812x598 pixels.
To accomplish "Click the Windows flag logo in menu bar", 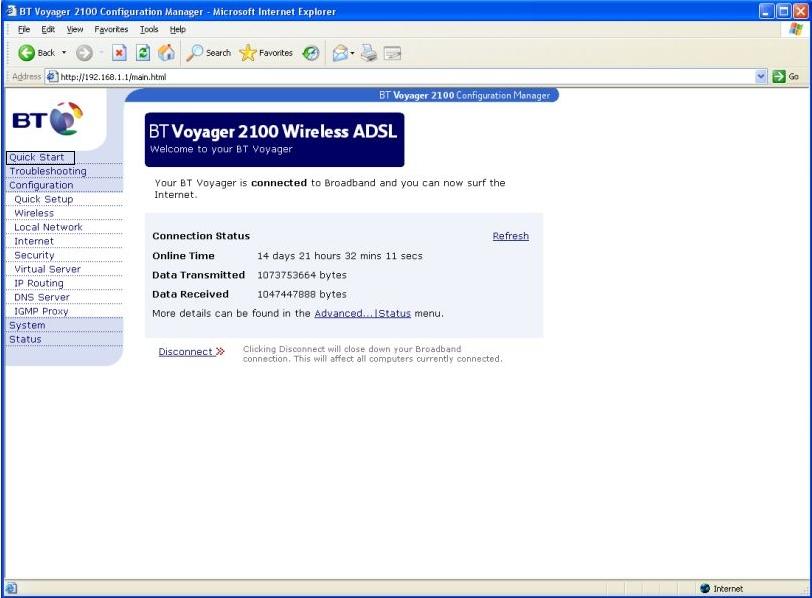I will pos(795,30).
